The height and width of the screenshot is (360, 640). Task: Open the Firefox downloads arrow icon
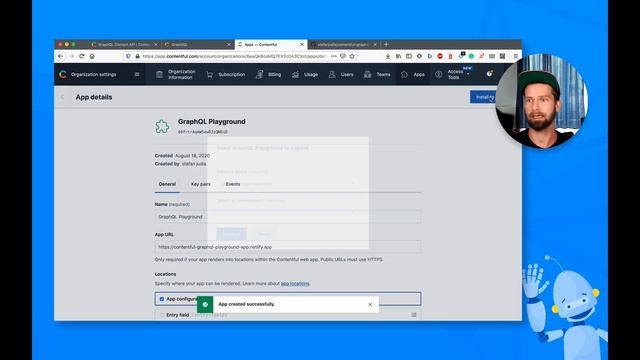click(x=388, y=56)
